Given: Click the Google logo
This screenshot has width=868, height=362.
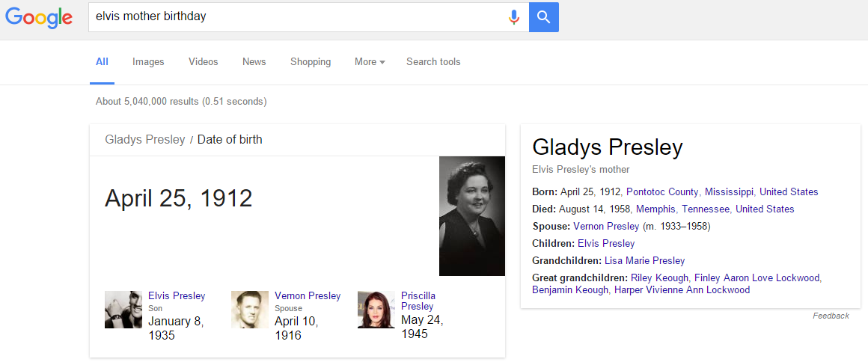Looking at the screenshot, I should pyautogui.click(x=39, y=17).
